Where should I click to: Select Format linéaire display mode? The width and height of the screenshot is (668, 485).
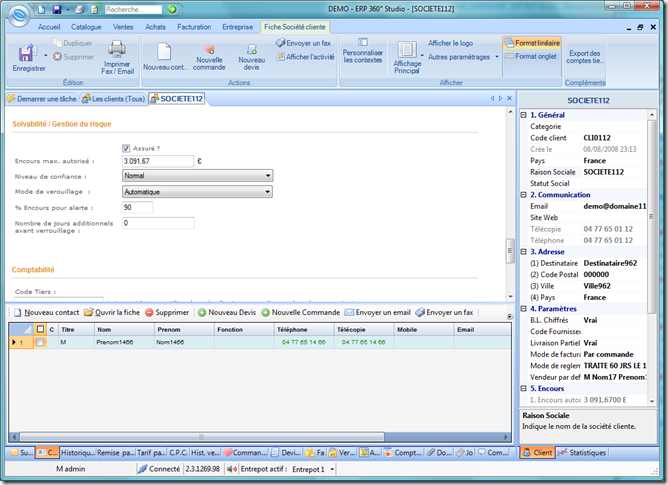[x=532, y=43]
